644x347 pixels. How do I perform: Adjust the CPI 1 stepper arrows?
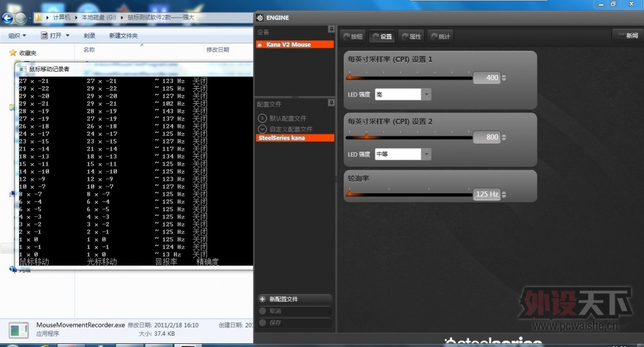coord(504,77)
